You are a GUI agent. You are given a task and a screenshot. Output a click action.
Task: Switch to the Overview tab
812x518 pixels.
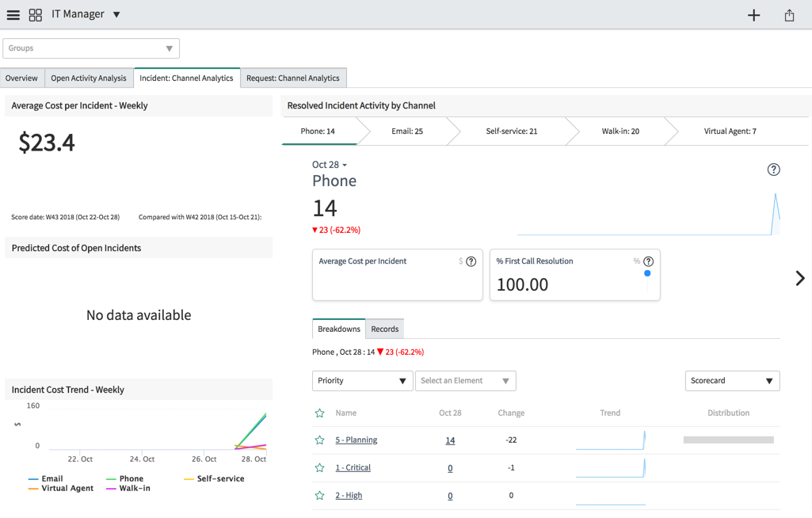[x=21, y=78]
